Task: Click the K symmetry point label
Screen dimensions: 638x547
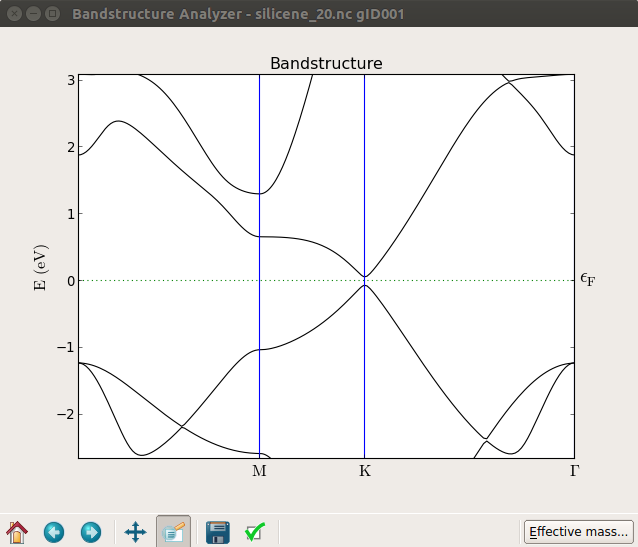Action: 365,471
